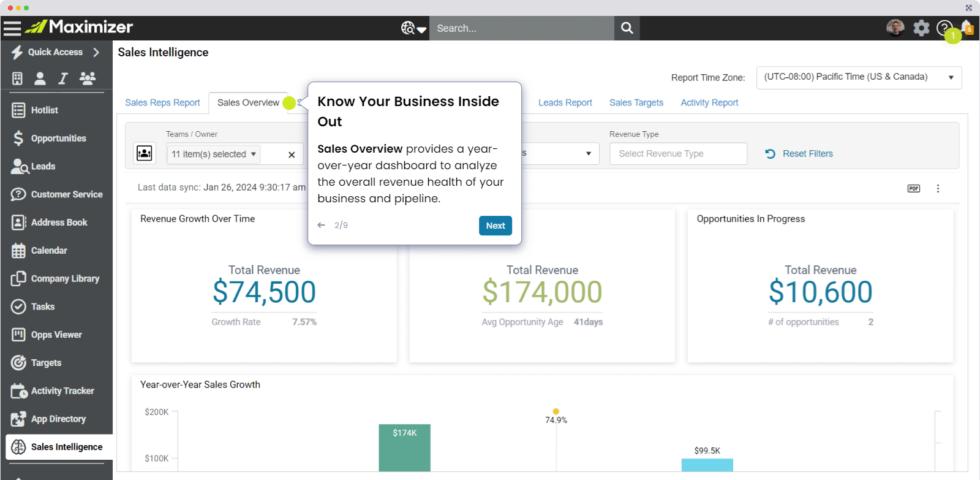
Task: Open the notifications bell
Action: coord(967,27)
